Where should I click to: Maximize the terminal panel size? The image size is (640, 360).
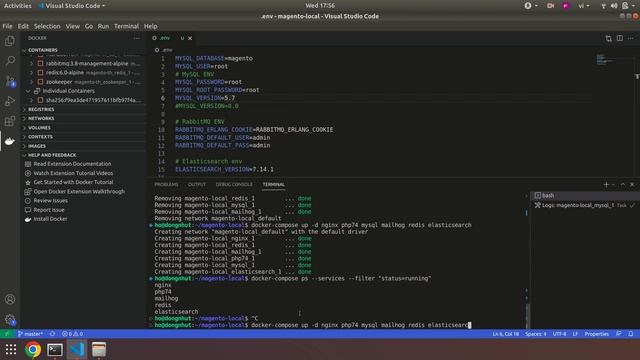tap(623, 184)
